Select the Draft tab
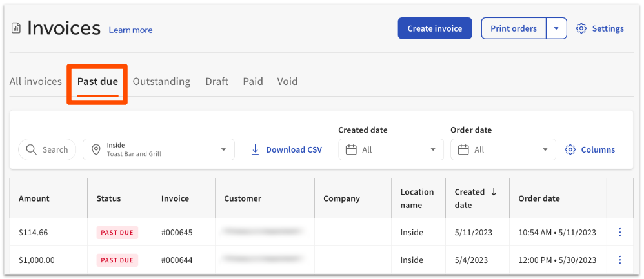The width and height of the screenshot is (644, 279). 217,81
